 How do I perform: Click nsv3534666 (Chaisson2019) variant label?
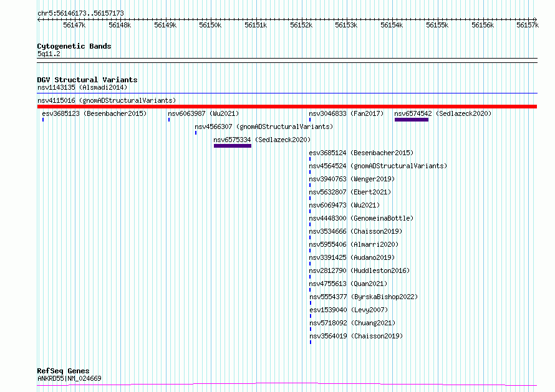coord(355,231)
